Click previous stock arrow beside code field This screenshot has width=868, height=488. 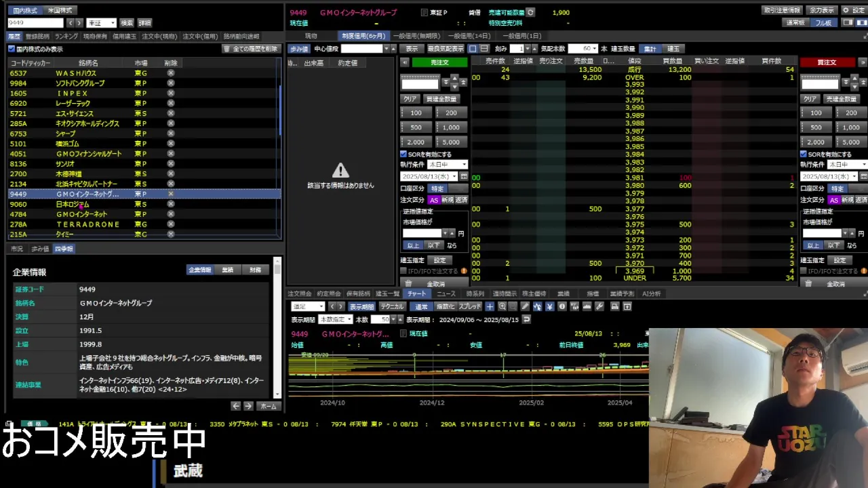[x=70, y=23]
